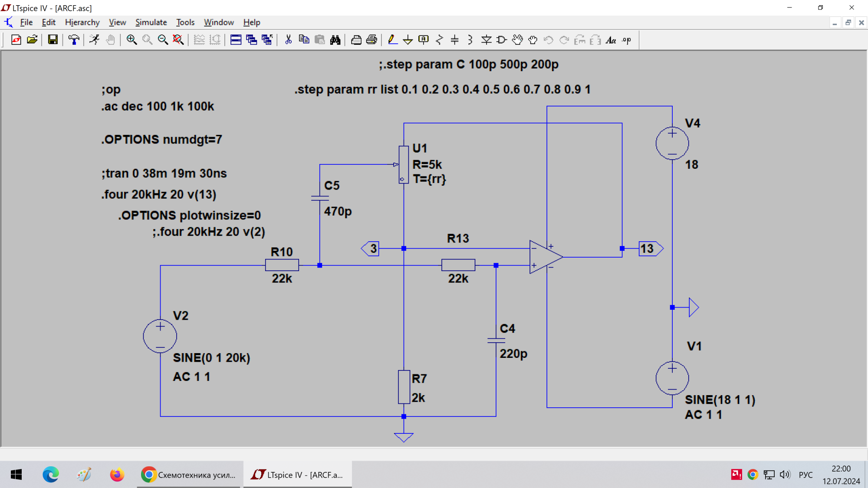This screenshot has height=488, width=868.
Task: Open the Control Panel hammer icon
Action: pos(74,40)
